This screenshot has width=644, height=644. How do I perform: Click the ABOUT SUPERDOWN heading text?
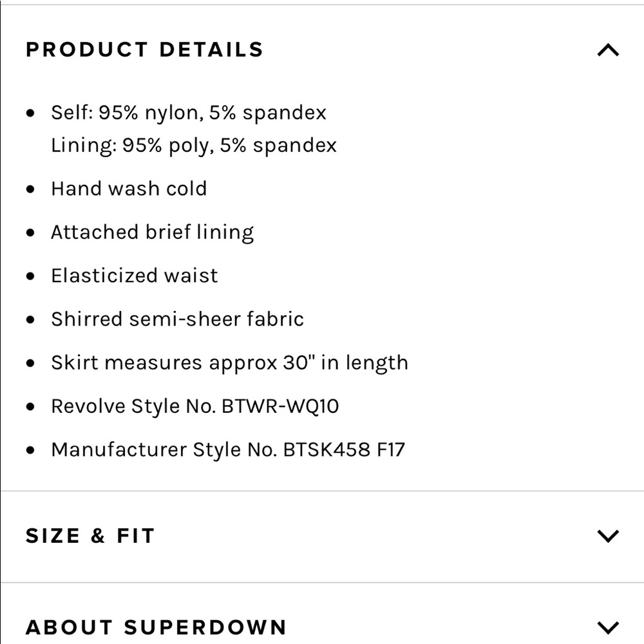click(x=156, y=627)
